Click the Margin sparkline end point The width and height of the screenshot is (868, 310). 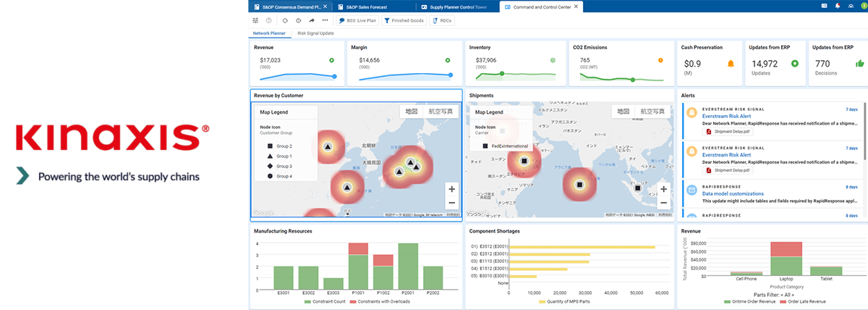[x=451, y=75]
